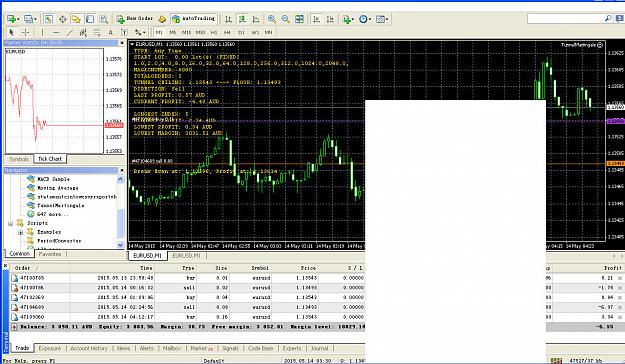
Task: Close the Market Watch panel
Action: coord(122,43)
